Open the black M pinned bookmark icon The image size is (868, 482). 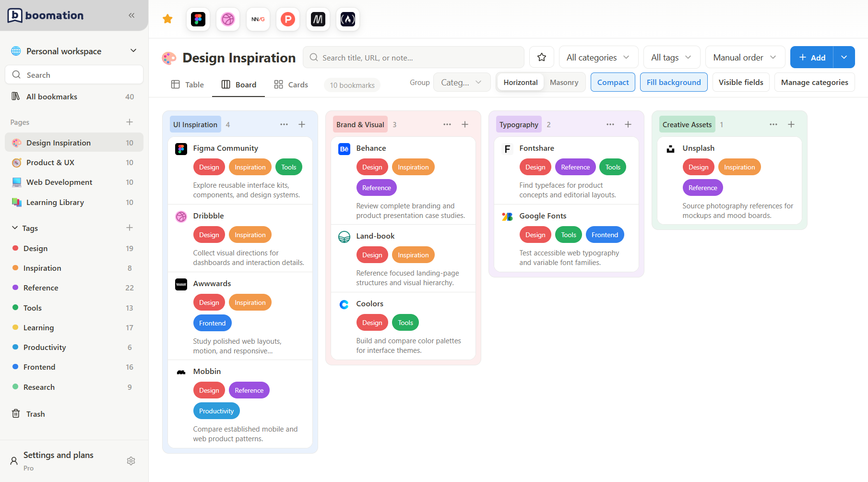pyautogui.click(x=318, y=19)
